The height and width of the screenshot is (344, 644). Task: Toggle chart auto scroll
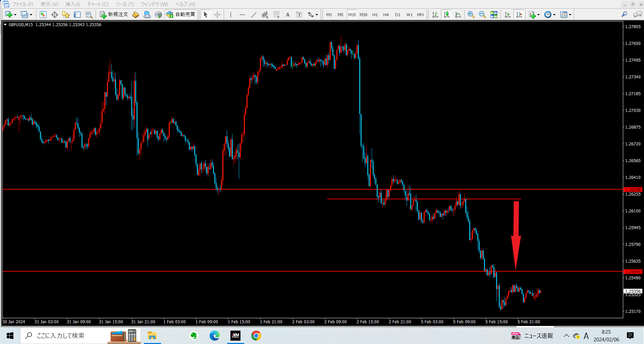click(x=507, y=14)
